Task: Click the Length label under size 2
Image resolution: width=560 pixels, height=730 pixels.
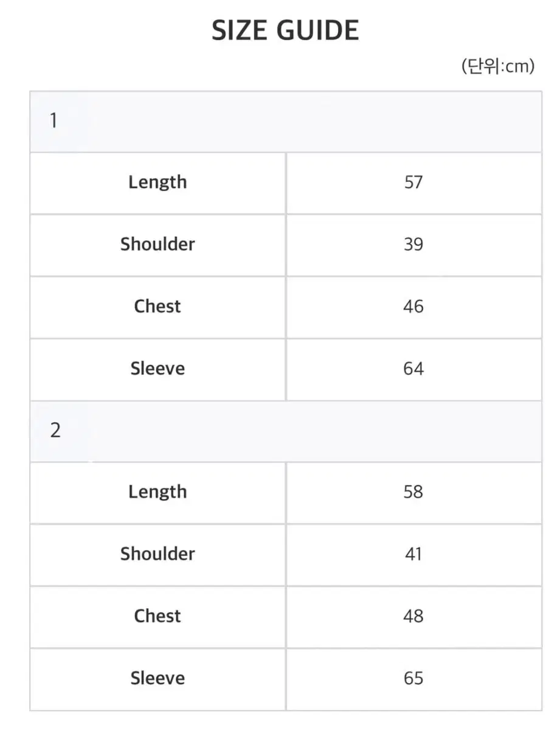Action: [x=157, y=492]
